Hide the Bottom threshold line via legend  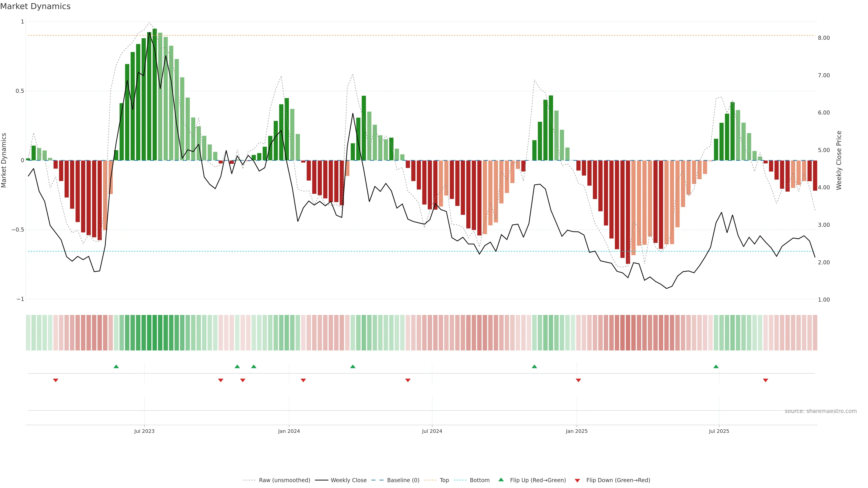coord(479,480)
